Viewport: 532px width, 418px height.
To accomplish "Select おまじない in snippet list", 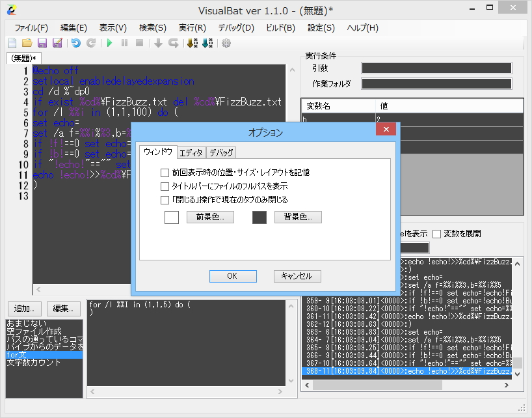I will point(44,323).
